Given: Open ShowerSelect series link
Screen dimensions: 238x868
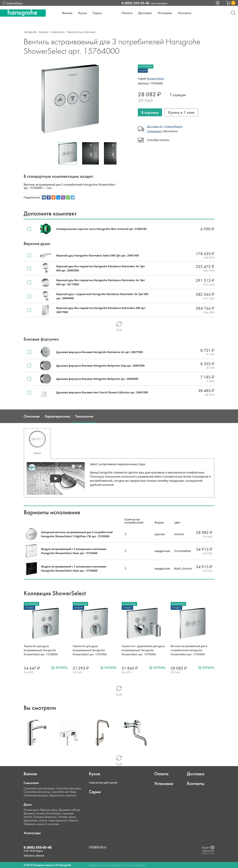Looking at the screenshot, I should [x=155, y=79].
